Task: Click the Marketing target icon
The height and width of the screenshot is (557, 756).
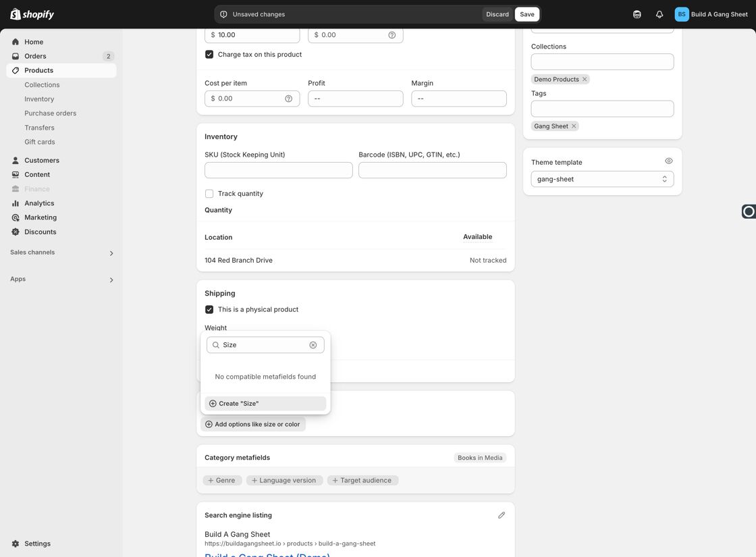Action: tap(16, 217)
